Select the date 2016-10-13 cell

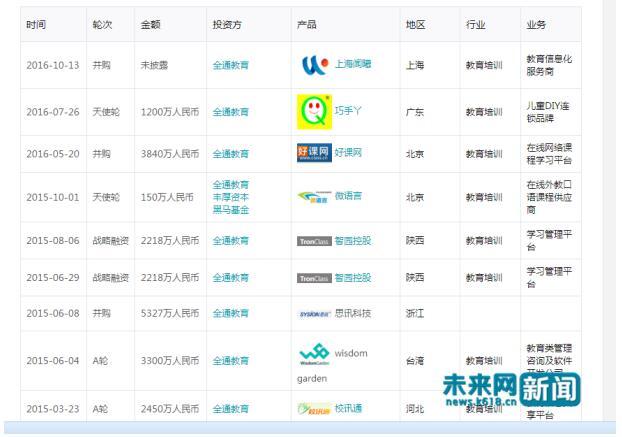point(53,65)
